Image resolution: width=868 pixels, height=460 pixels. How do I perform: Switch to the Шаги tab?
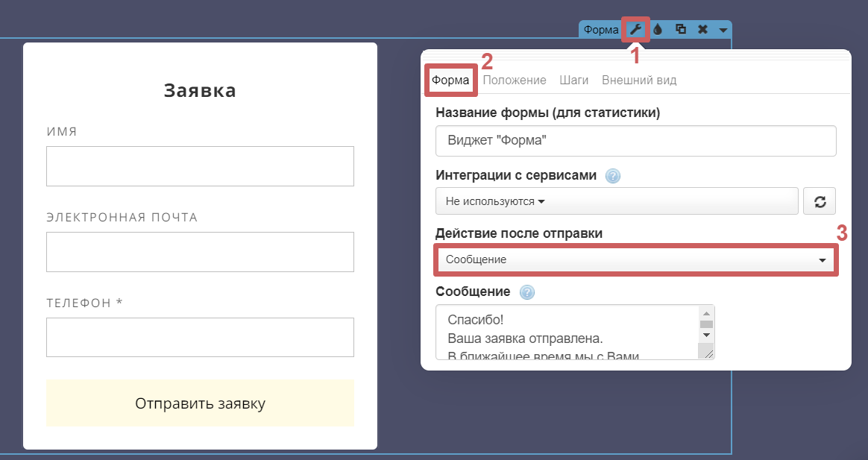(x=574, y=81)
